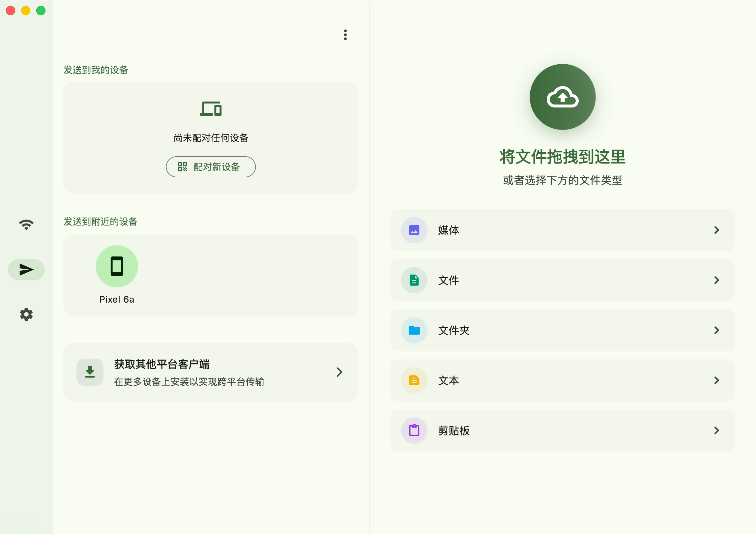
Task: Click the 剪贴板 (clipboard) icon
Action: [x=414, y=430]
